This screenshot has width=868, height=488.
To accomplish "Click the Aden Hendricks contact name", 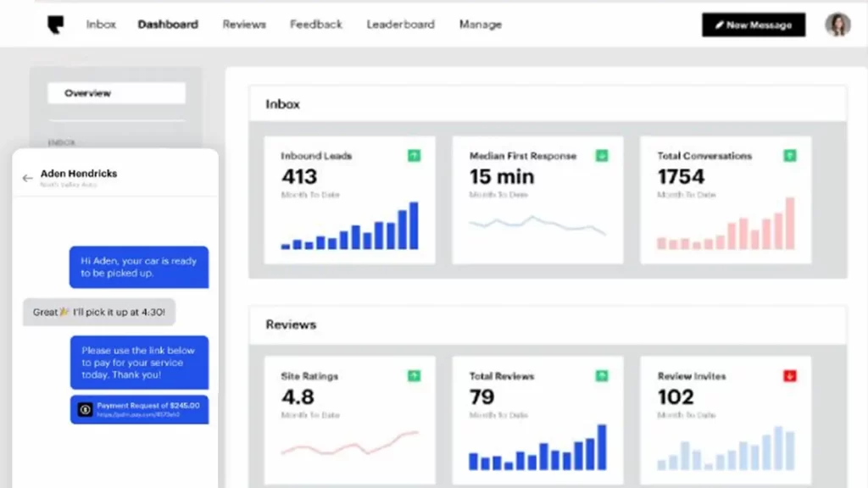I will point(79,174).
